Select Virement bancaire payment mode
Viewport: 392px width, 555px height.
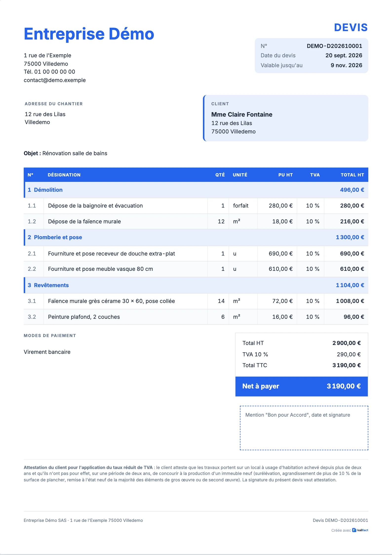click(x=47, y=352)
